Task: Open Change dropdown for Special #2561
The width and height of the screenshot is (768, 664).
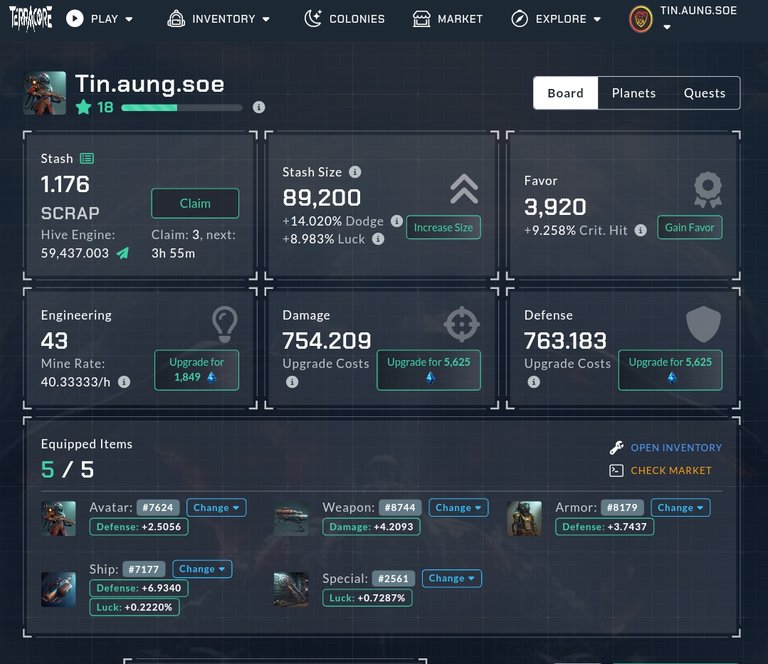Action: [452, 578]
